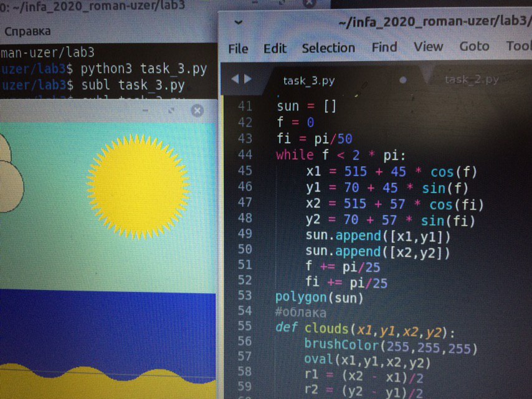Viewport: 532px width, 399px height.
Task: Open the Edit menu in Sublime Text
Action: [x=275, y=48]
